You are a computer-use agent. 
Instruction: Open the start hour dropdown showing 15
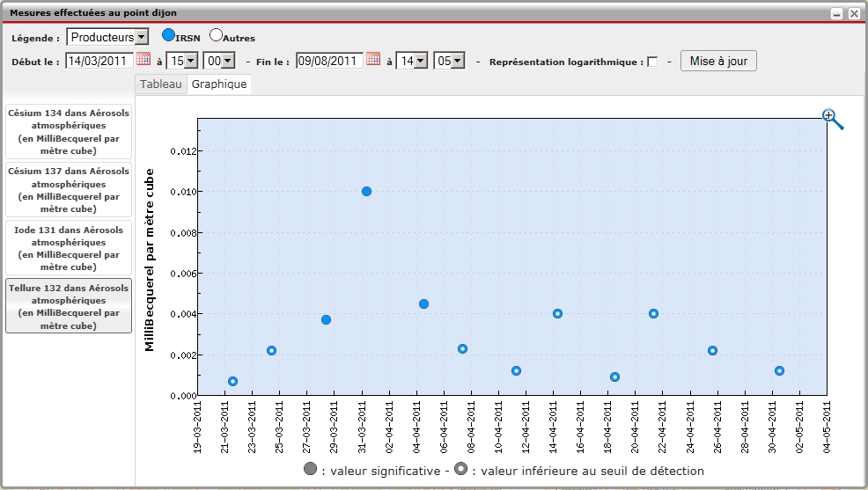pos(182,61)
